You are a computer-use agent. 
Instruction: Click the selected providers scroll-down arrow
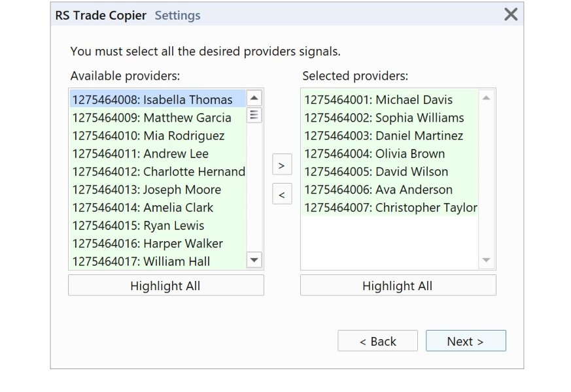pyautogui.click(x=486, y=260)
